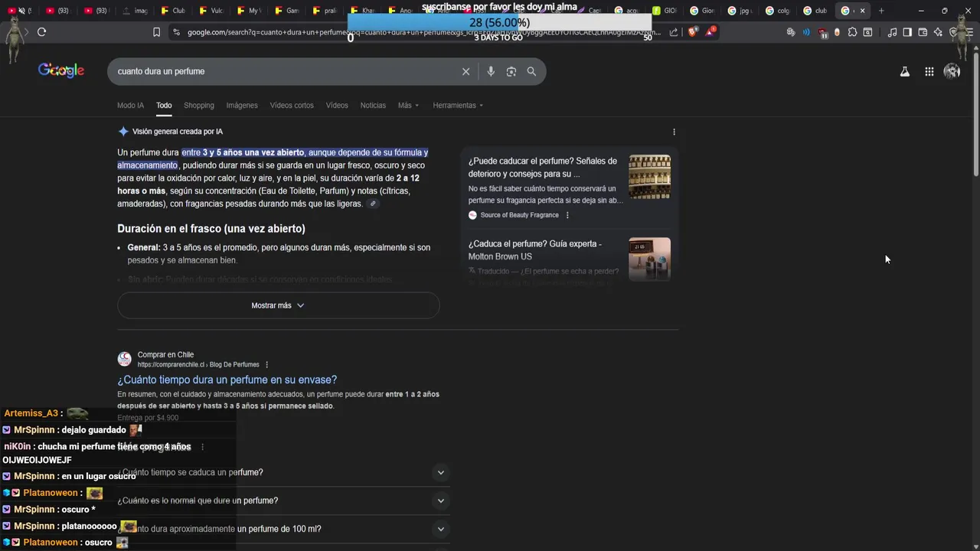This screenshot has width=980, height=551.
Task: Open the extensions puzzle-piece menu
Action: (x=852, y=32)
